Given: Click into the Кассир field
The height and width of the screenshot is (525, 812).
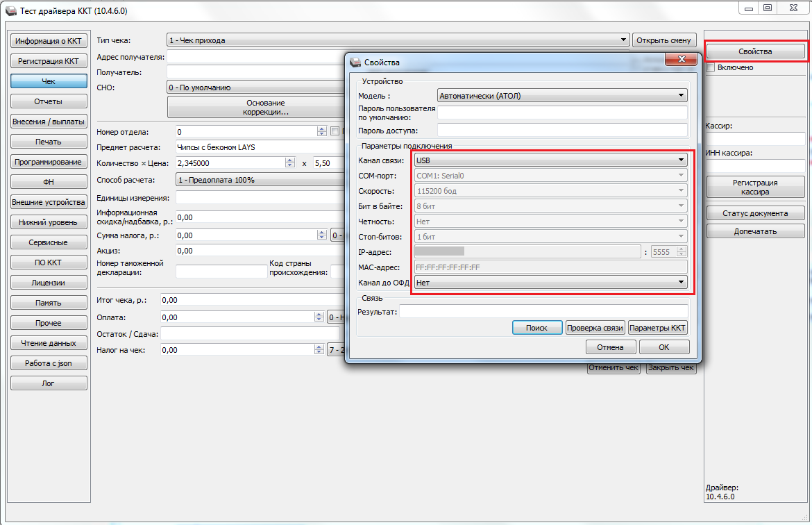Looking at the screenshot, I should click(756, 138).
